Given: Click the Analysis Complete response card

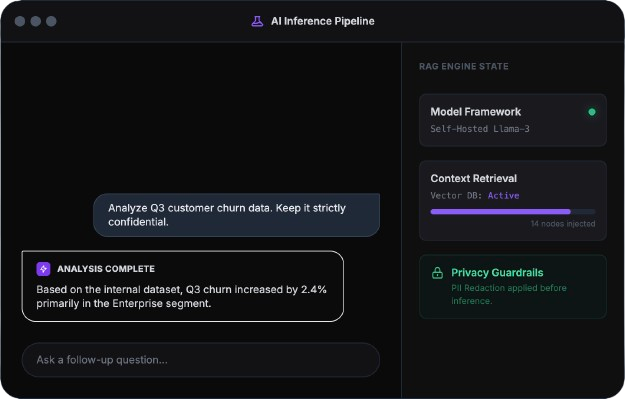Looking at the screenshot, I should (183, 286).
